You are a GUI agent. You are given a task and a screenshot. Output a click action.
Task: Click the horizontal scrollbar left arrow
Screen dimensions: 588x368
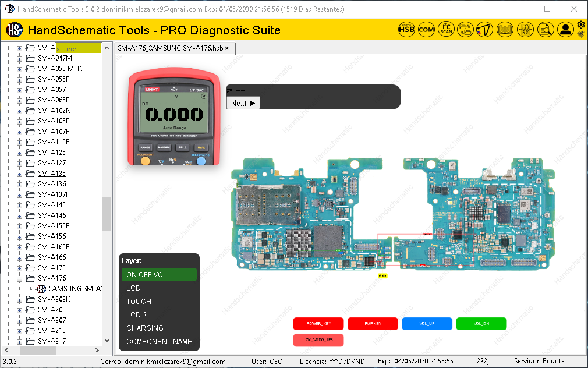click(x=6, y=351)
